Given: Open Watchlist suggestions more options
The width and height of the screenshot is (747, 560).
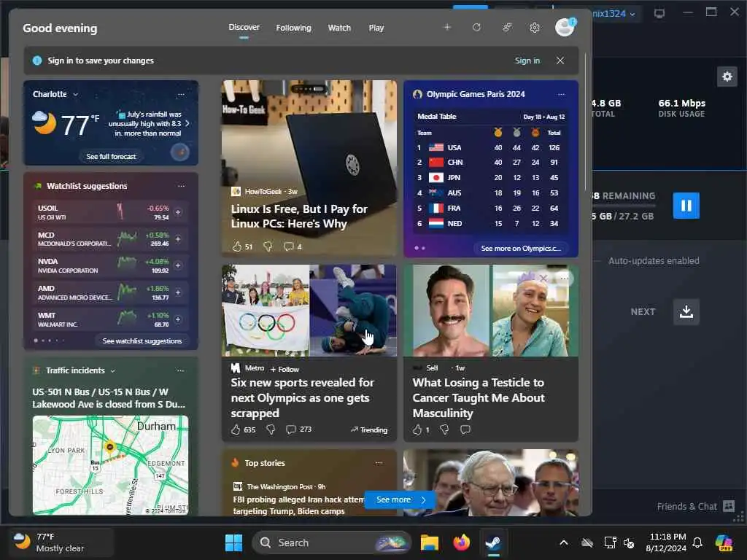Looking at the screenshot, I should (x=181, y=186).
